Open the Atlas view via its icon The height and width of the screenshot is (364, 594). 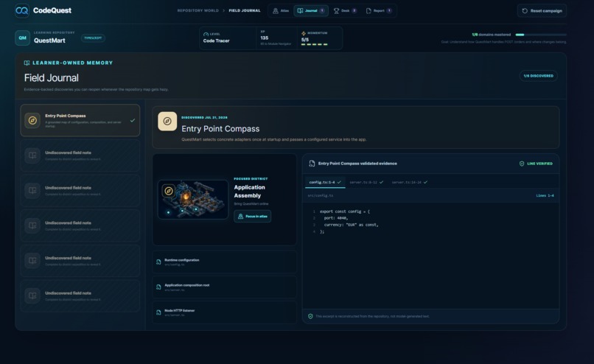point(276,10)
